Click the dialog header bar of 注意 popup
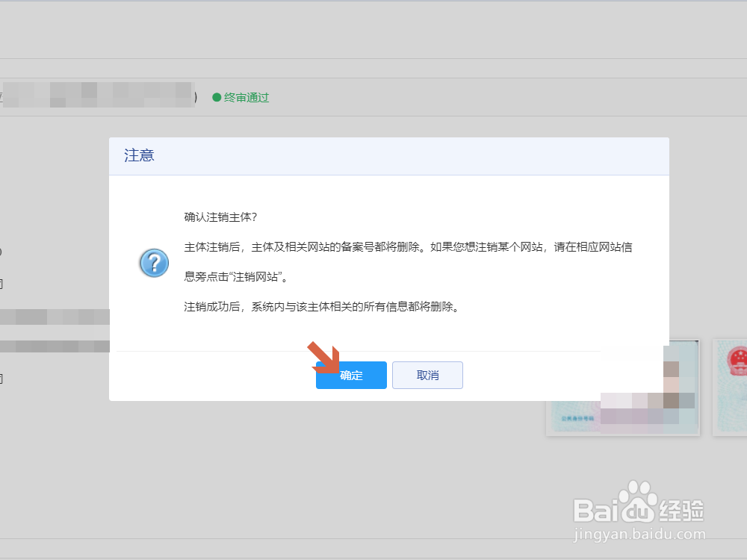This screenshot has width=747, height=560. point(388,156)
